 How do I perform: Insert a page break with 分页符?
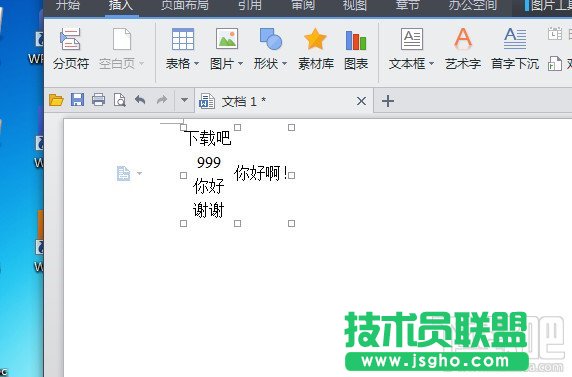point(71,49)
